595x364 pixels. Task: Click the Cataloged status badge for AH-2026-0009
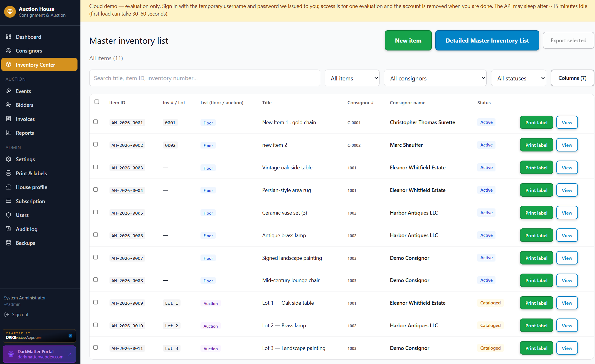tap(490, 303)
